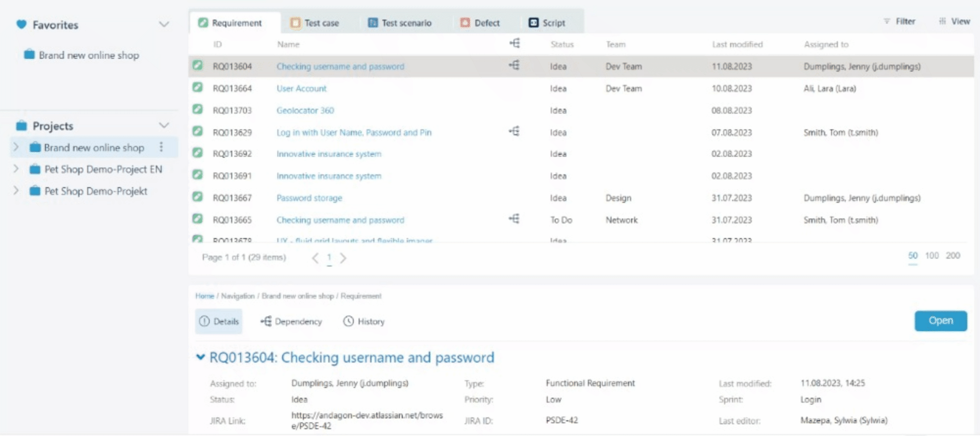Open the Geolocator 360 requirement link
This screenshot has width=980, height=436.
pyautogui.click(x=305, y=110)
